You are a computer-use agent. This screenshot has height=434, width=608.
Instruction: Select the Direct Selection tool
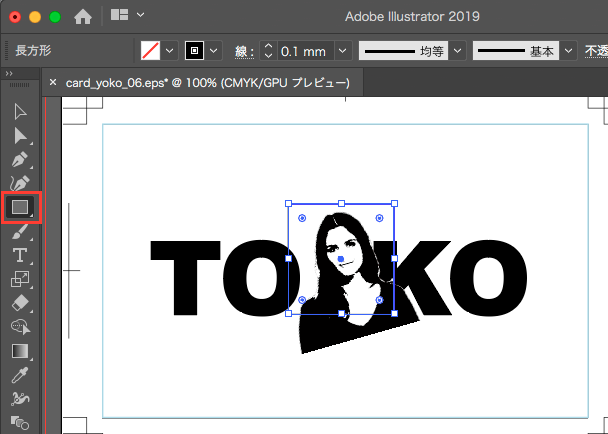point(20,135)
